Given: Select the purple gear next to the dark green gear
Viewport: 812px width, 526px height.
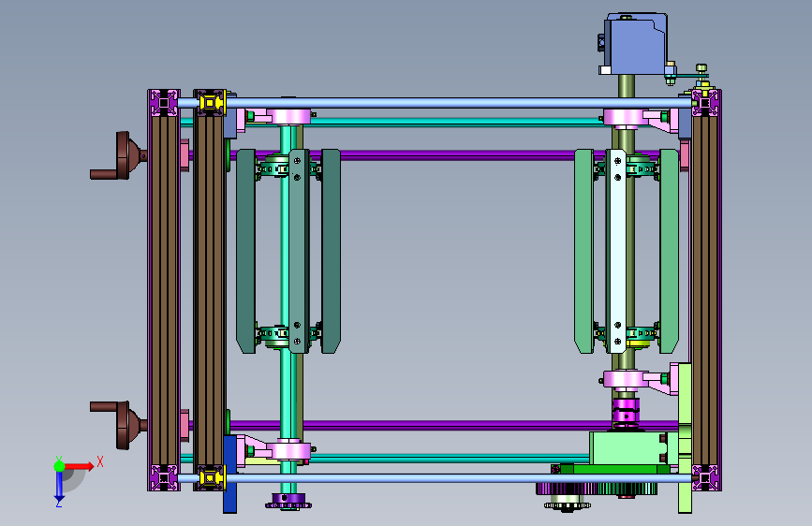Looking at the screenshot, I should 566,489.
